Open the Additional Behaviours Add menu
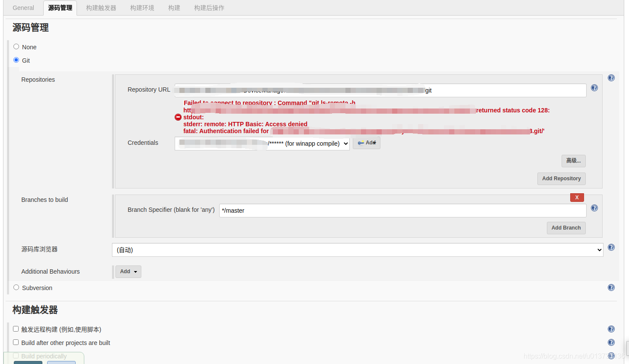 pos(128,271)
